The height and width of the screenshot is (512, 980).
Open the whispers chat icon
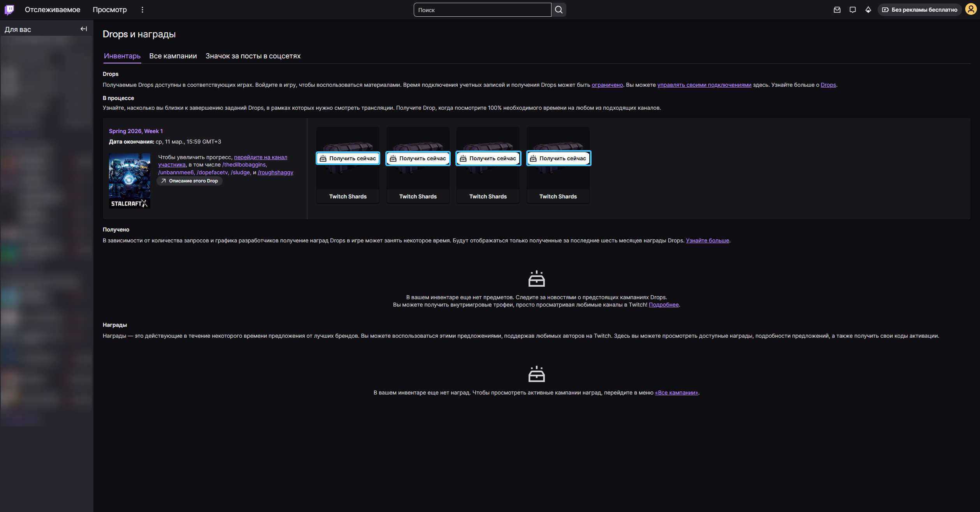(x=853, y=10)
